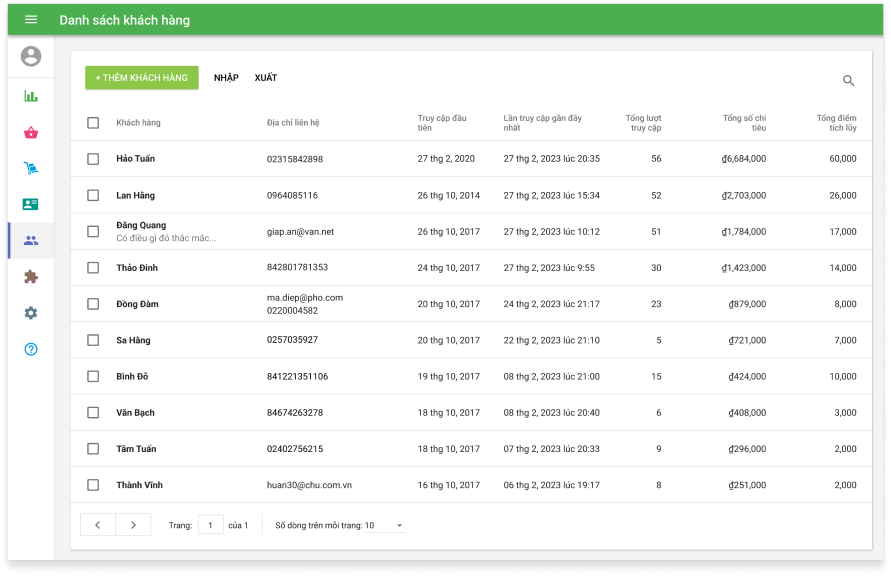Select the checkbox for Đồng Đàm

click(93, 304)
